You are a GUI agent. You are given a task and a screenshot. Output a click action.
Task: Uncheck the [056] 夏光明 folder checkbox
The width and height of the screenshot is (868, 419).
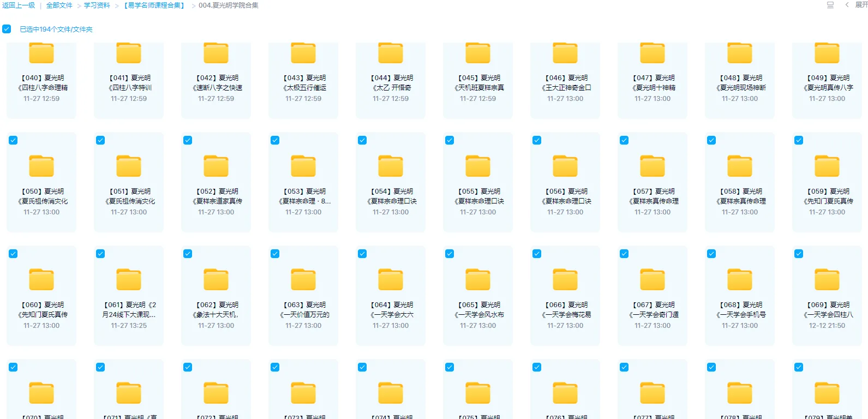coord(537,140)
